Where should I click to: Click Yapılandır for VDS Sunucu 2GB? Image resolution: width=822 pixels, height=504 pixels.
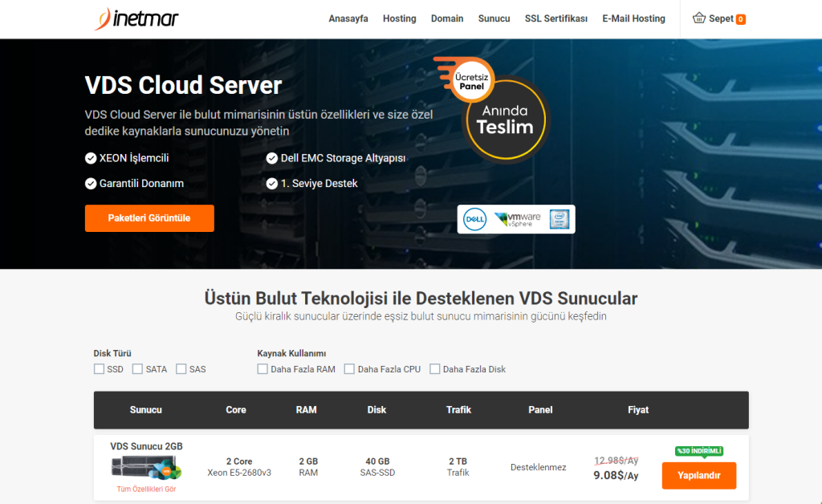point(698,475)
